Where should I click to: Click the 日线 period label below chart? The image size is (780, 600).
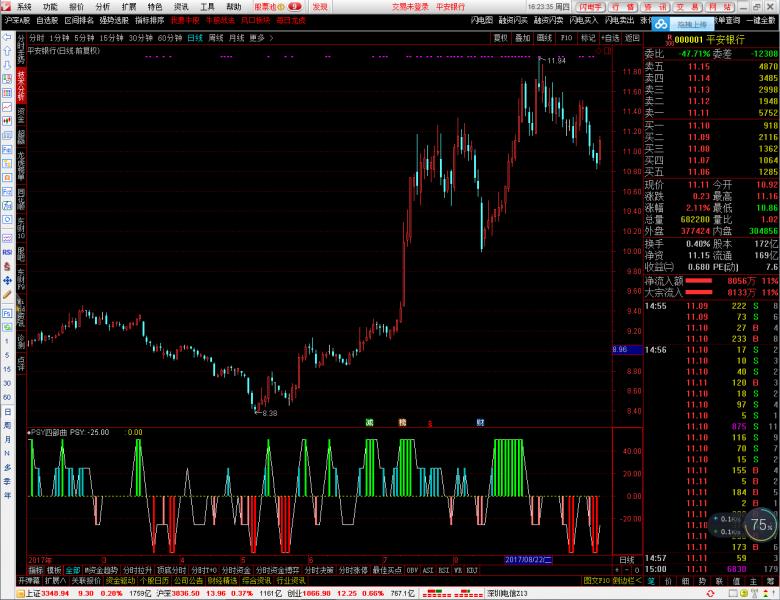(626, 560)
